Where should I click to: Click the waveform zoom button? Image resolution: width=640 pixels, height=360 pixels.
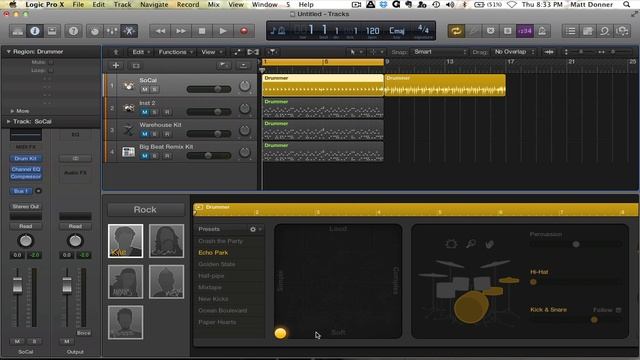point(549,52)
